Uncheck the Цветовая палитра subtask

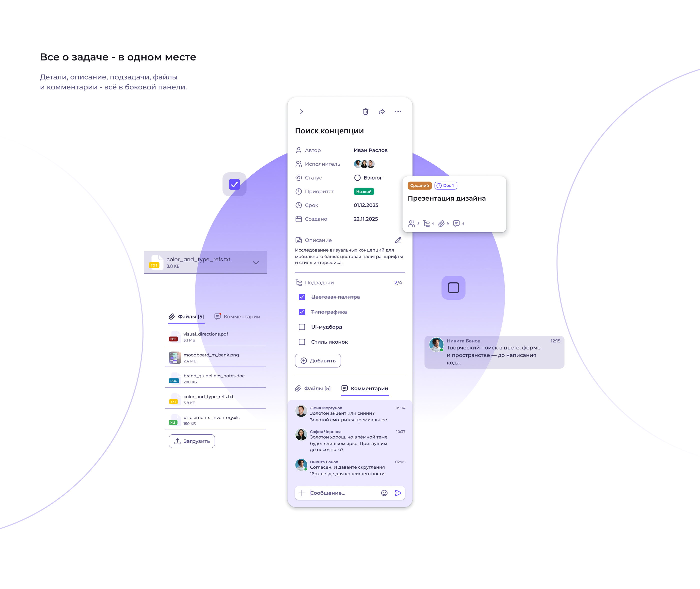coord(302,297)
